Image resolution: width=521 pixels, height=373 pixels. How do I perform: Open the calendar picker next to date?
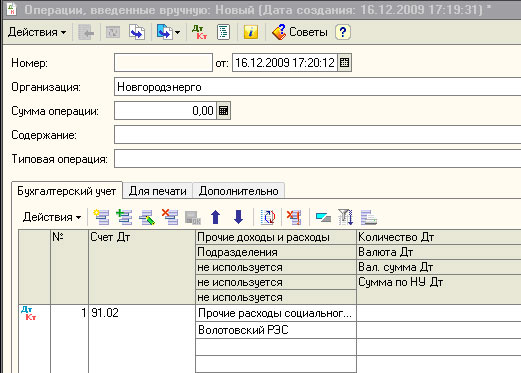click(x=344, y=63)
